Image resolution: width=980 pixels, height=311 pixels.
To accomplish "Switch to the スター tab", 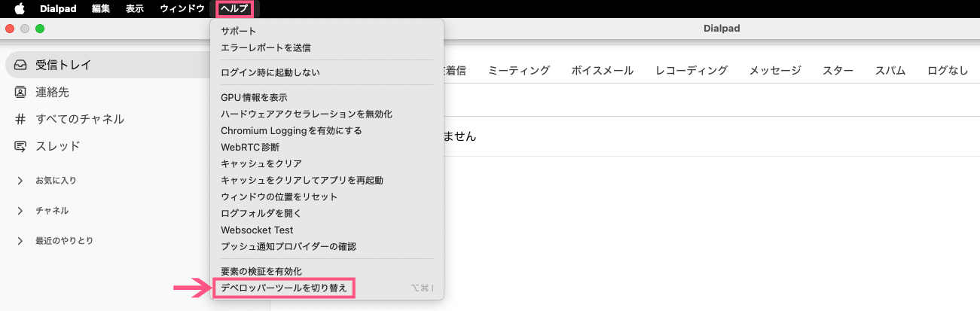I will [x=838, y=71].
